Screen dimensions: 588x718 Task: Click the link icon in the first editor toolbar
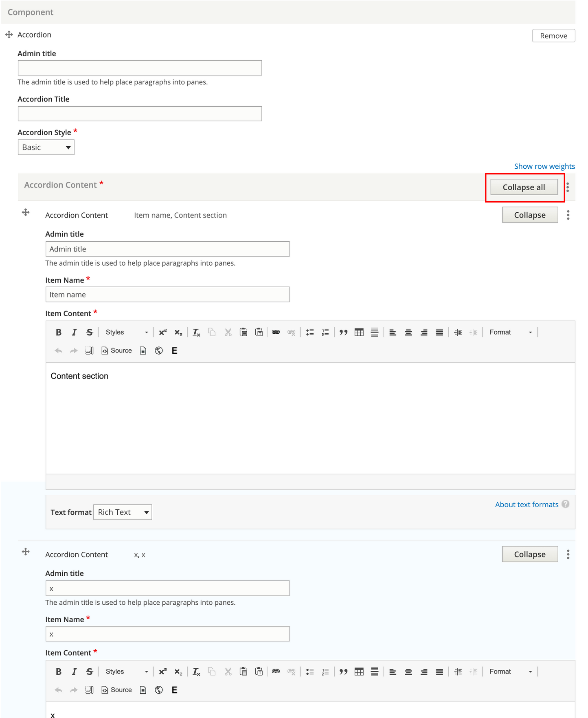pos(276,333)
